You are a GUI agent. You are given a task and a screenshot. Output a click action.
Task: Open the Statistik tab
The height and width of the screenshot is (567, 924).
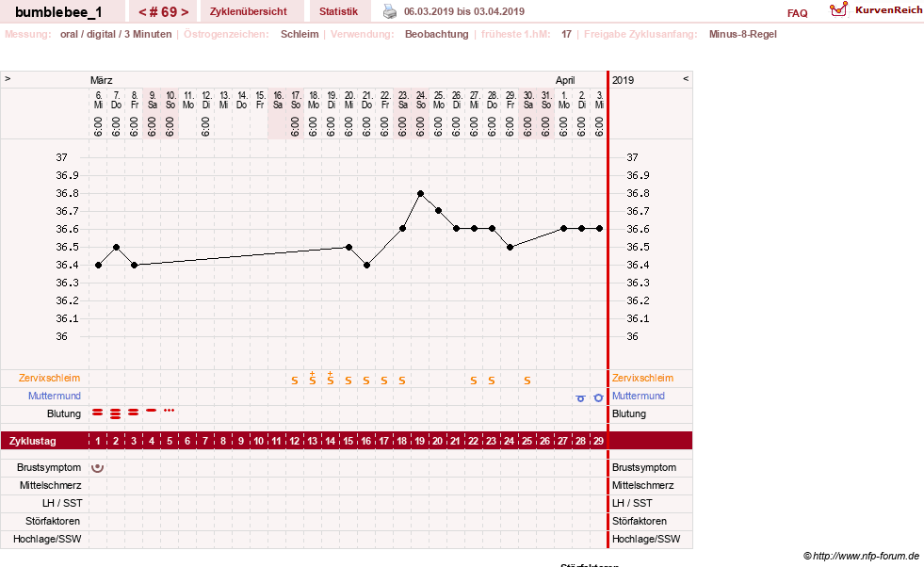[338, 11]
